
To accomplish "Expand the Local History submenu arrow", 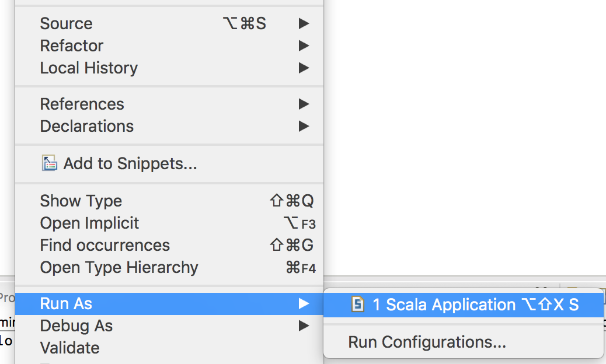I will coord(304,68).
